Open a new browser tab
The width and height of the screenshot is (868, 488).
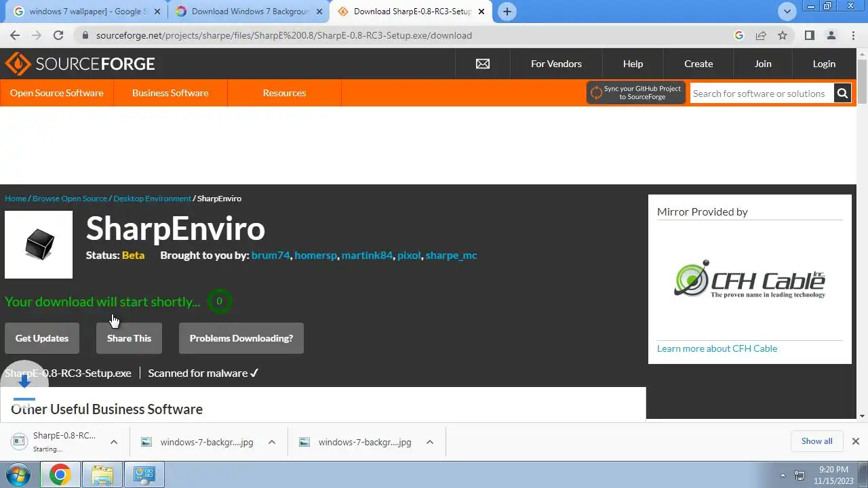pyautogui.click(x=507, y=12)
